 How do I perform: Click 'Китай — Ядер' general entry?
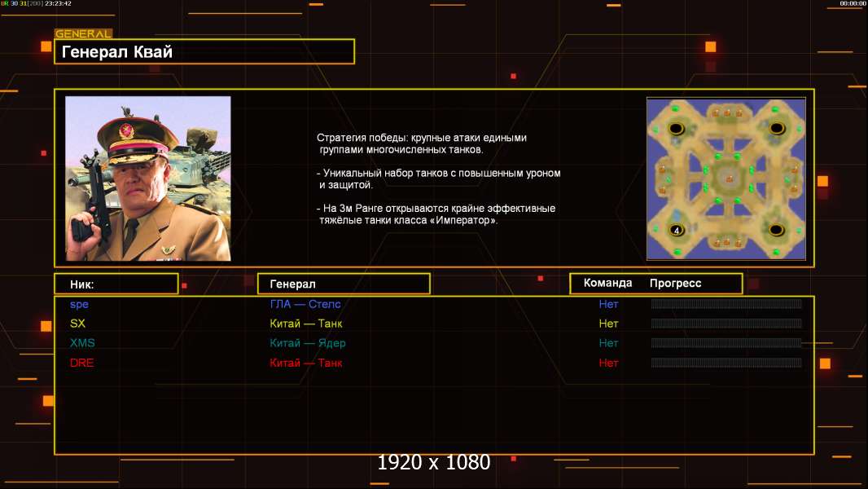click(x=307, y=343)
